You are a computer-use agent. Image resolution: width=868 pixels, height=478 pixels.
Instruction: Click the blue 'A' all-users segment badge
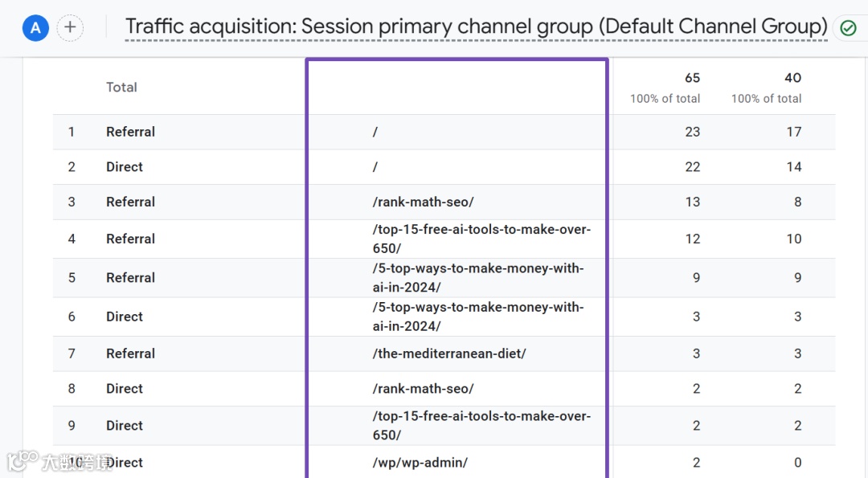point(35,28)
